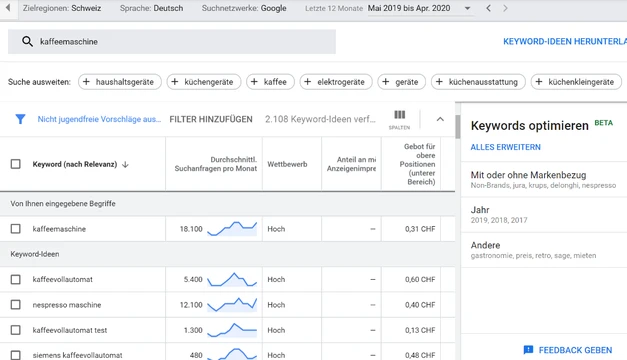Click the trend chart for kaffeemaschine

[x=232, y=228]
